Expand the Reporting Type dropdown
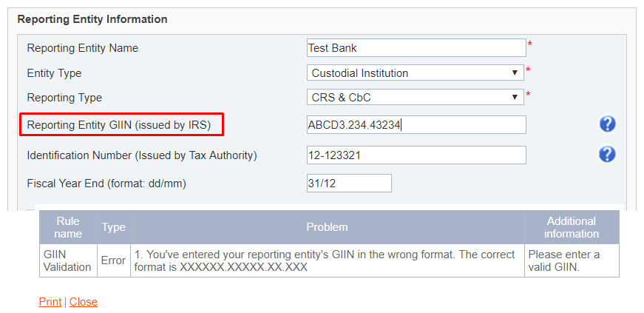 pos(415,97)
